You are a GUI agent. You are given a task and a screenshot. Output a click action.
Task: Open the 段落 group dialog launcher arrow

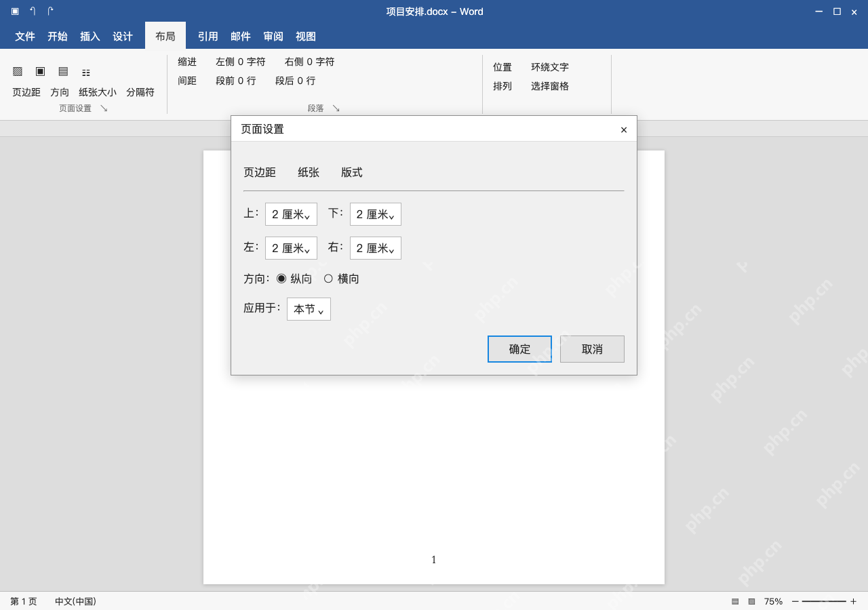[336, 108]
